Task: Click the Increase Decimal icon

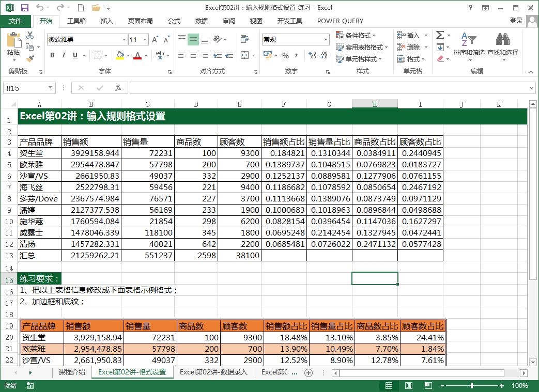Action: [312, 55]
